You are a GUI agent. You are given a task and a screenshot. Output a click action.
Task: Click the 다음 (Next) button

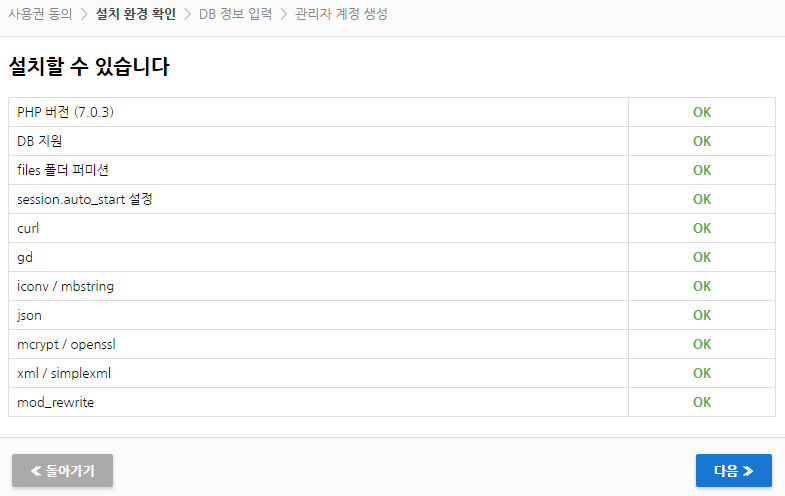tap(733, 470)
